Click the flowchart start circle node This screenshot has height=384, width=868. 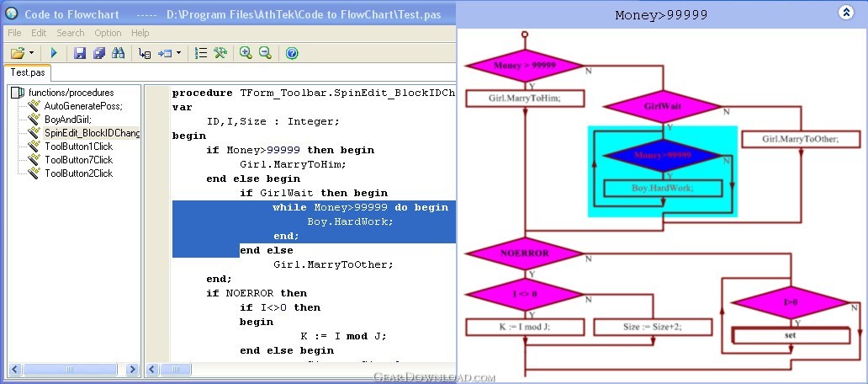pos(524,35)
